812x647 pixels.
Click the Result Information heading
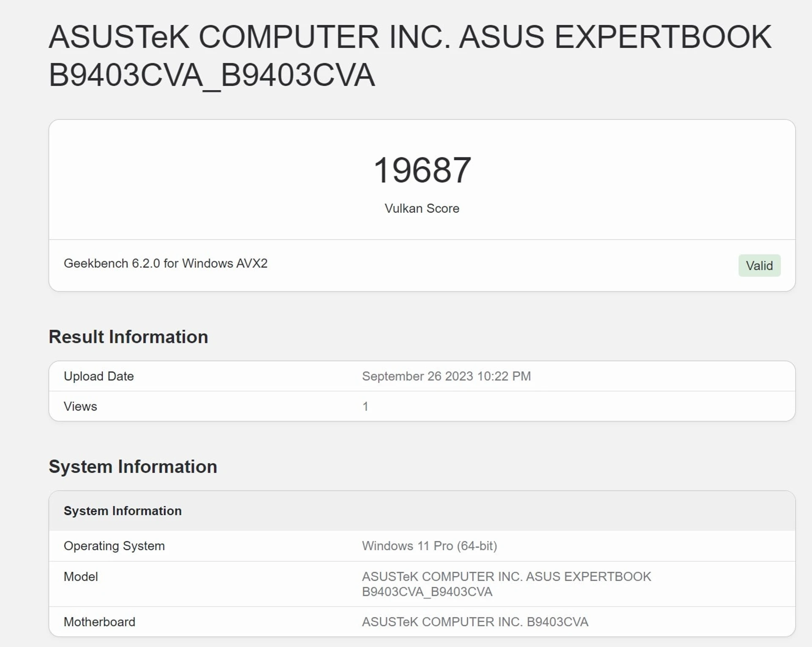point(128,337)
